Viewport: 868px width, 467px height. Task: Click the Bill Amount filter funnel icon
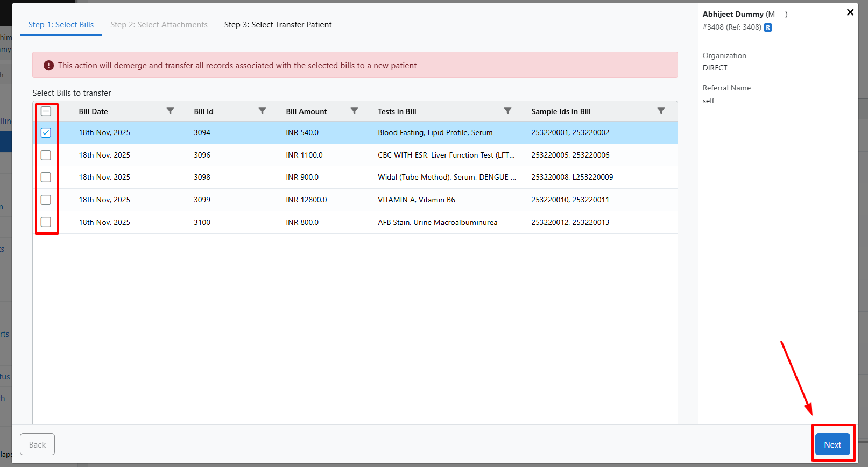[x=354, y=111]
